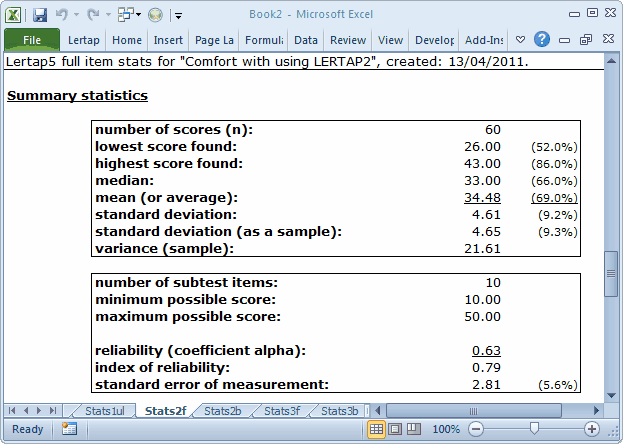Minimize the ribbon with the heart-shaped caret
This screenshot has height=444, width=623.
click(x=520, y=40)
